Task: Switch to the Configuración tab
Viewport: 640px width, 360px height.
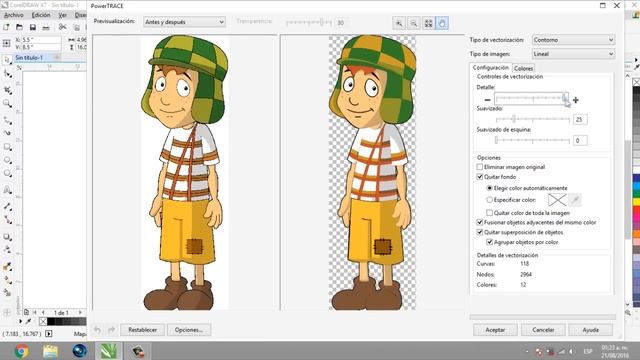Action: point(490,68)
